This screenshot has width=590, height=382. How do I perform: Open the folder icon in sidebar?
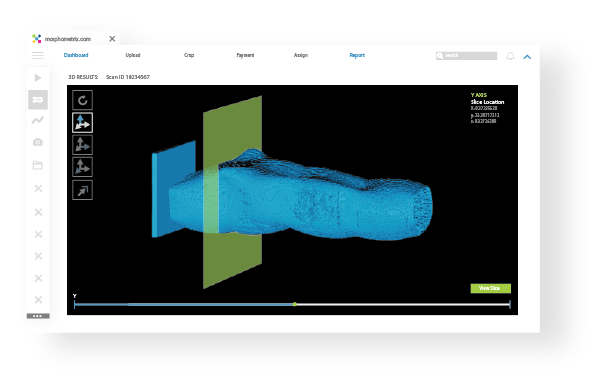pyautogui.click(x=38, y=165)
